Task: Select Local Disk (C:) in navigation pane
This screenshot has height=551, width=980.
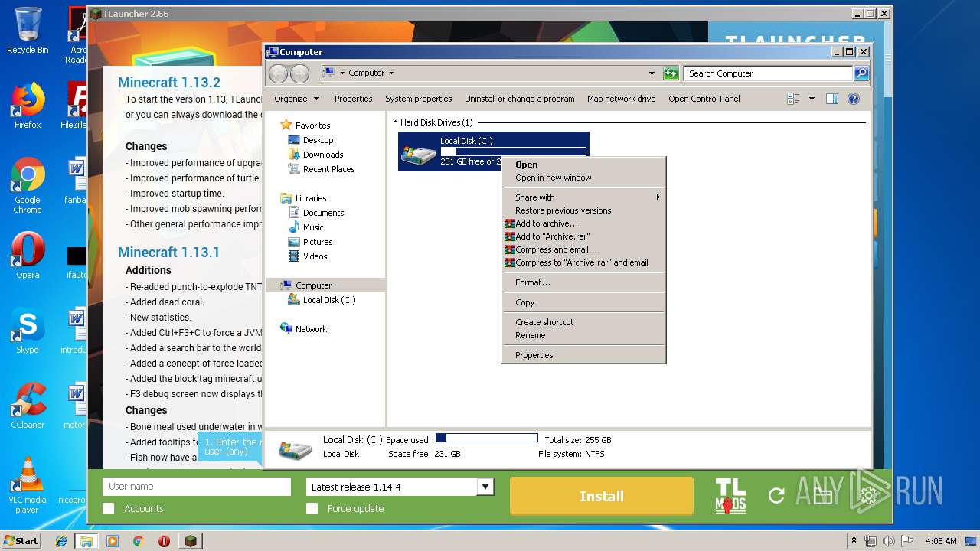Action: click(322, 300)
